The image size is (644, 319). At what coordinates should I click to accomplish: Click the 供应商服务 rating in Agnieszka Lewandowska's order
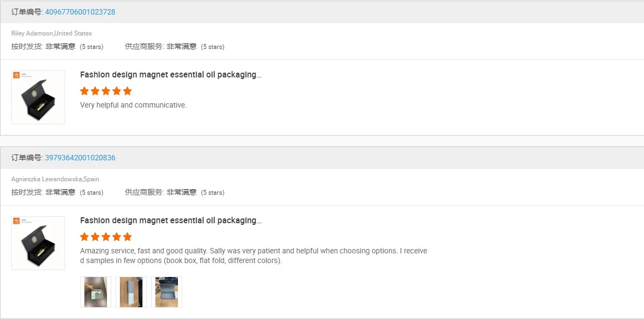coord(175,192)
